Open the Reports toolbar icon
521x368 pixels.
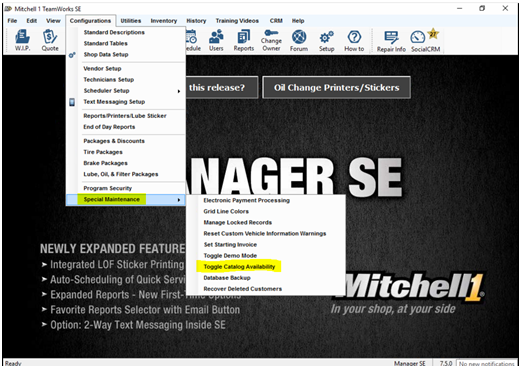tap(244, 40)
